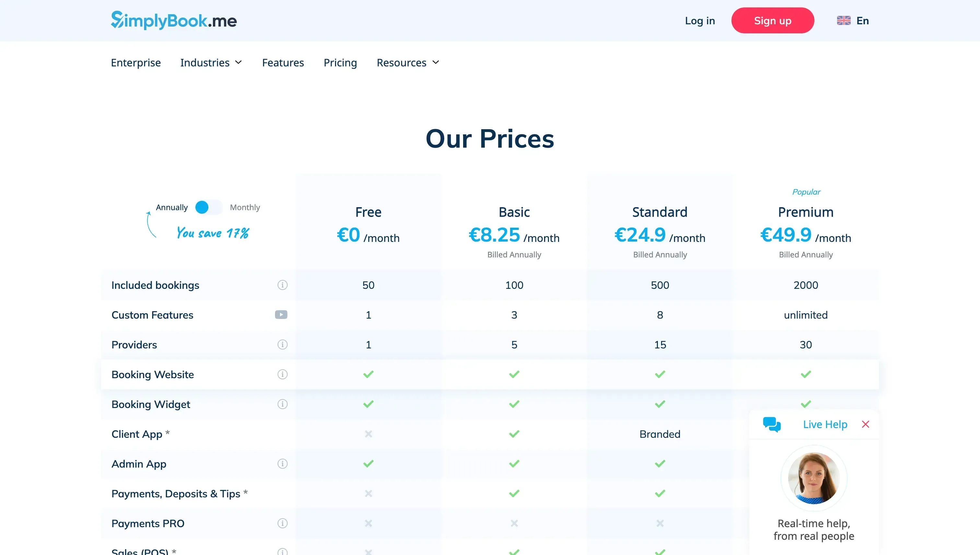
Task: Dismiss the Live Help popup
Action: (865, 424)
